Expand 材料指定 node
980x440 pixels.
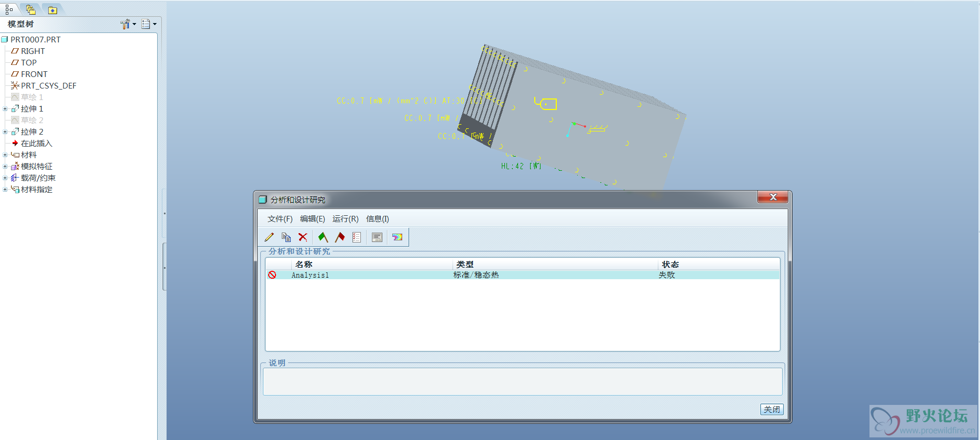pyautogui.click(x=5, y=190)
